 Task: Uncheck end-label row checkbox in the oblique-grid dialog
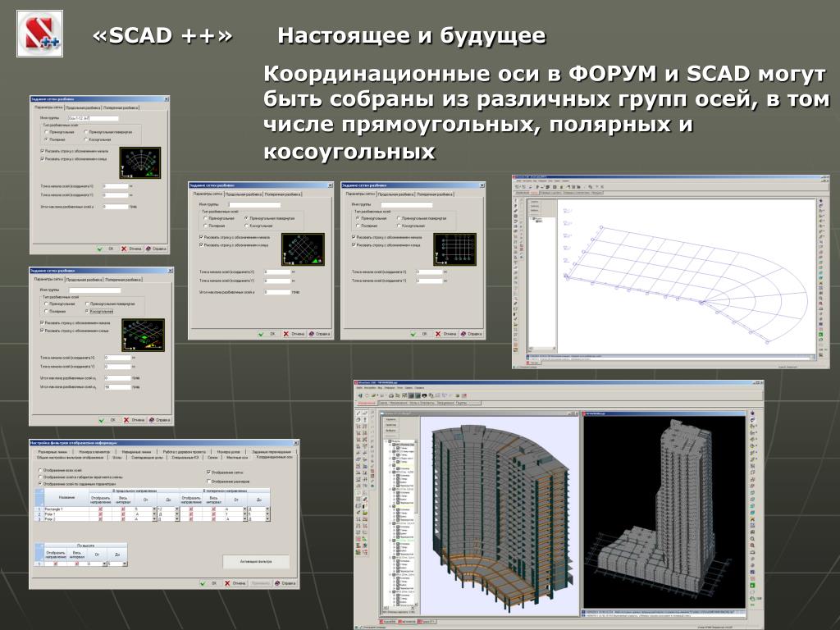coord(42,330)
